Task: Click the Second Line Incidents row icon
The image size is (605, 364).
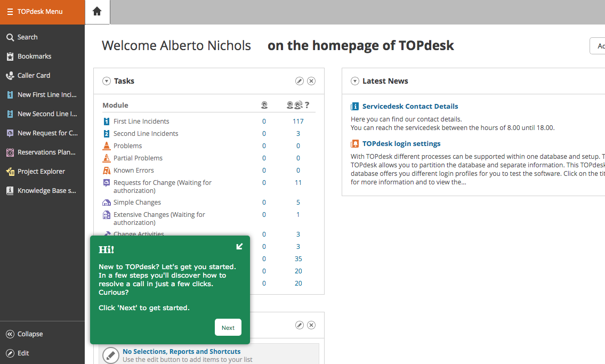Action: 107,134
